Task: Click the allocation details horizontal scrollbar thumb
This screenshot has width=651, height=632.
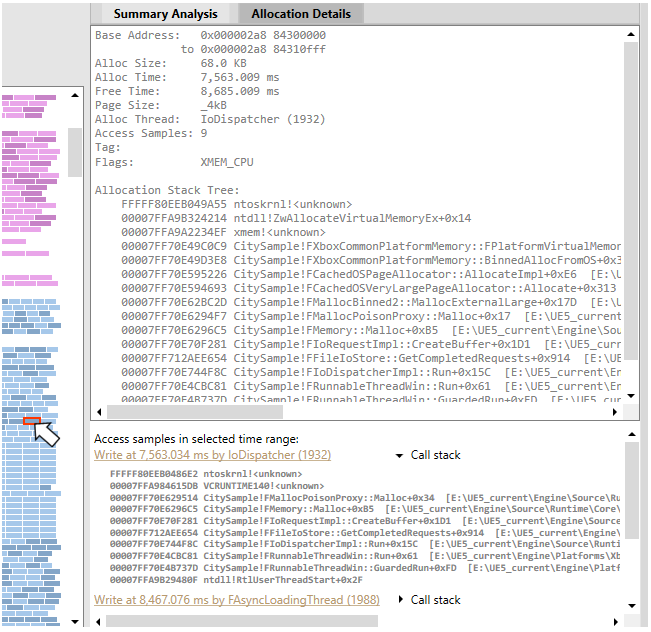Action: 195,412
